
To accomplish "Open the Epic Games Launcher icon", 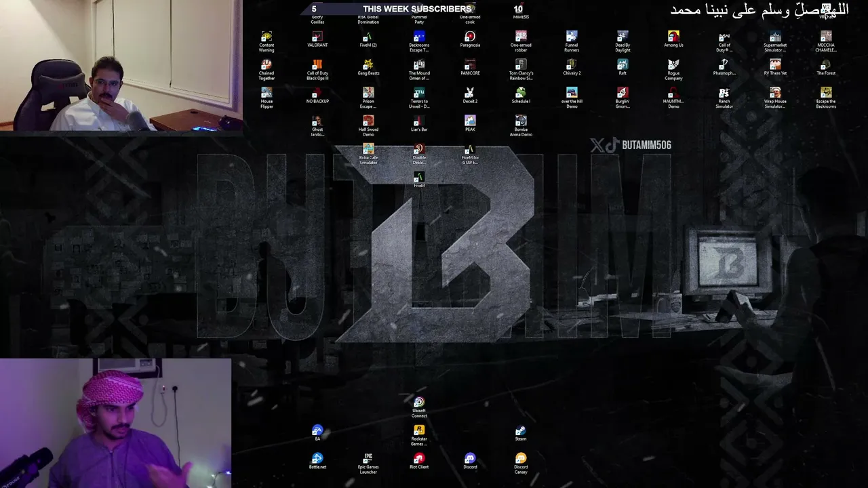I will (368, 464).
